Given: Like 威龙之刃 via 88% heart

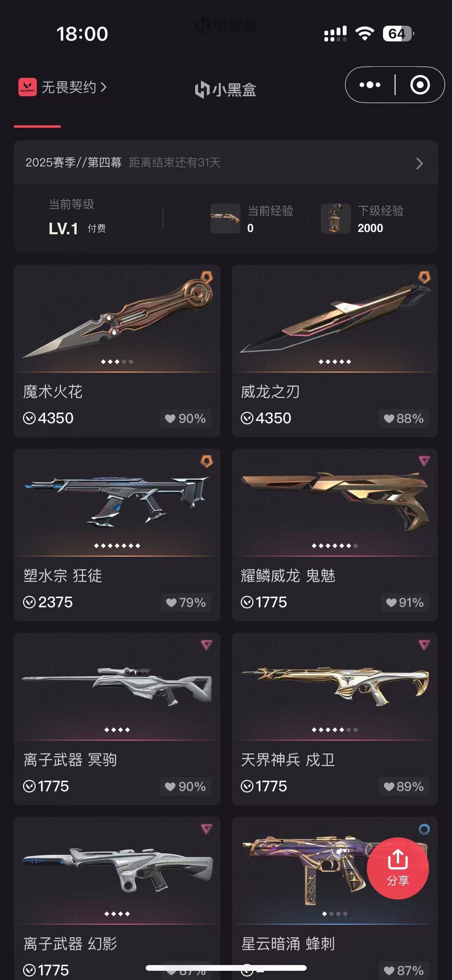Looking at the screenshot, I should pos(403,418).
